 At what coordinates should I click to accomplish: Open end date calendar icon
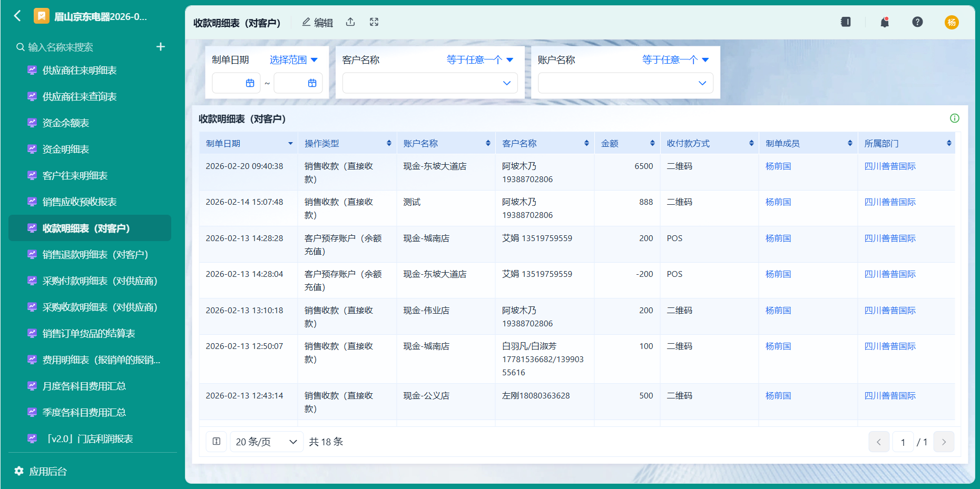(x=312, y=83)
